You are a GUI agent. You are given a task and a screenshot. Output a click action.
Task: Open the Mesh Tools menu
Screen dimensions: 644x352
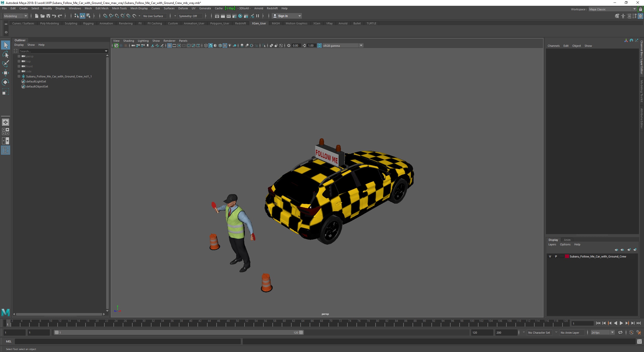[119, 8]
